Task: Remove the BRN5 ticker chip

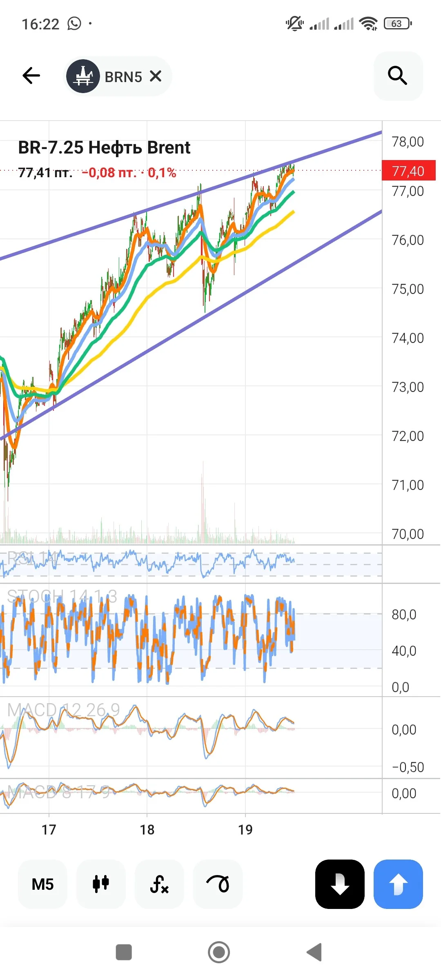Action: [156, 76]
